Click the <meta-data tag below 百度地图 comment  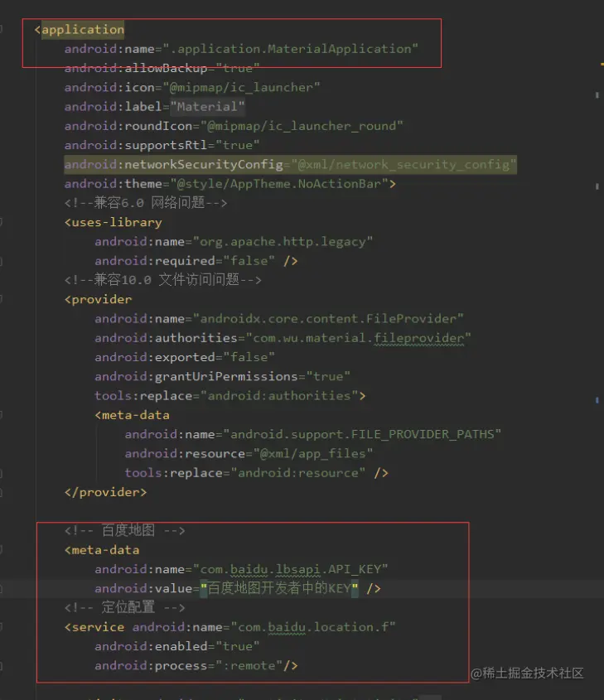[102, 550]
